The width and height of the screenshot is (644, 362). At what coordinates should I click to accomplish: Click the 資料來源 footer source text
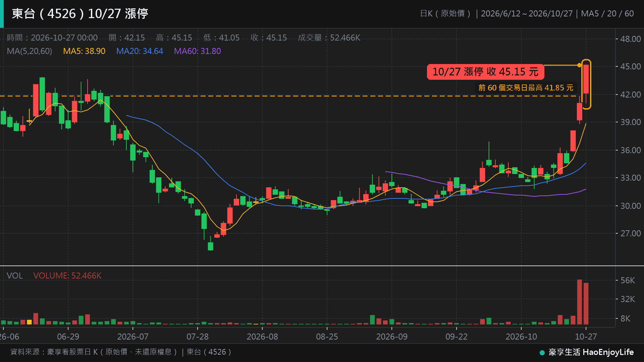point(121,352)
